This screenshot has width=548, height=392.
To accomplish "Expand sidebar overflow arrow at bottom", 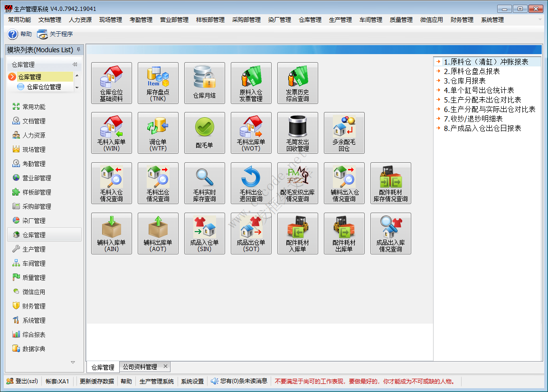I will coord(73,362).
